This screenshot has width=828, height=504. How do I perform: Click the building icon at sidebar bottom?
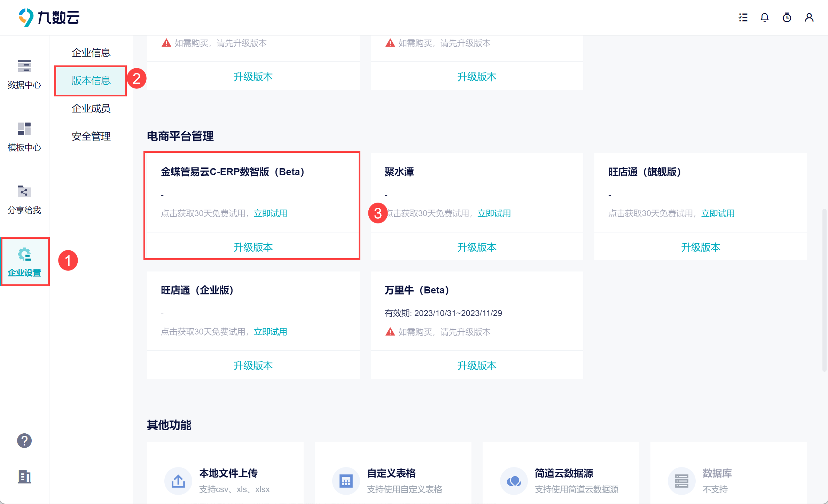coord(24,477)
